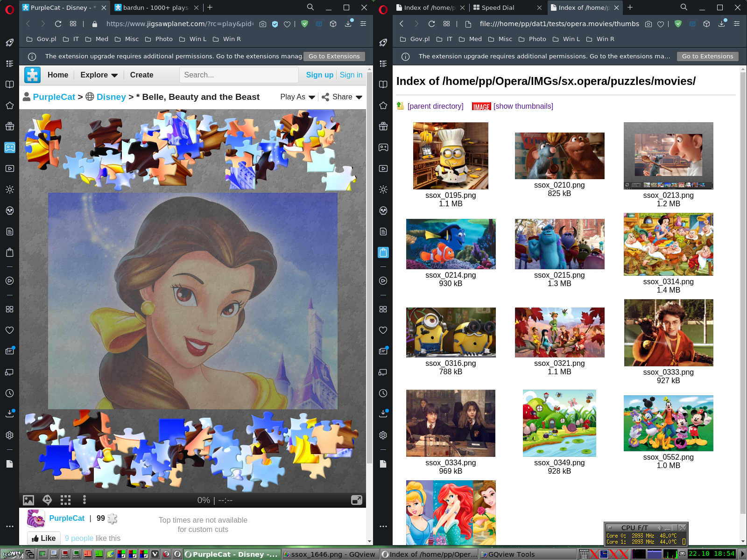
Task: Open the star icon in right window's sidebar
Action: tap(383, 105)
